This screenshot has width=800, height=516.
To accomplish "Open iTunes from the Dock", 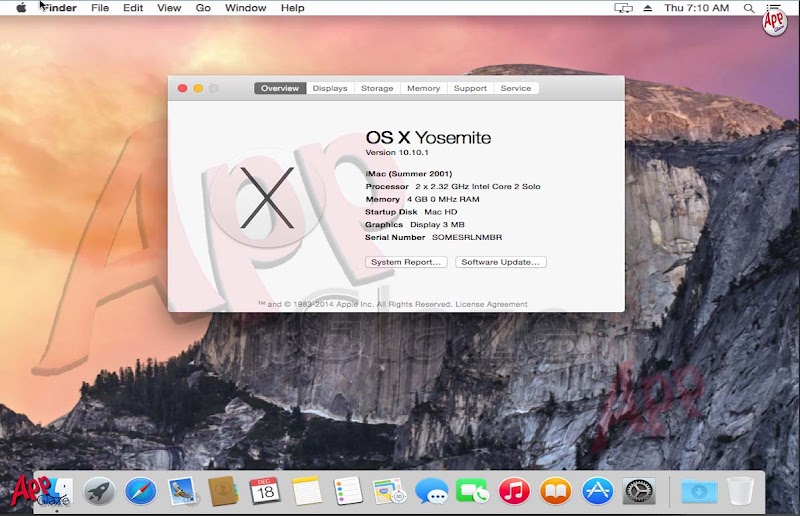I will 514,492.
